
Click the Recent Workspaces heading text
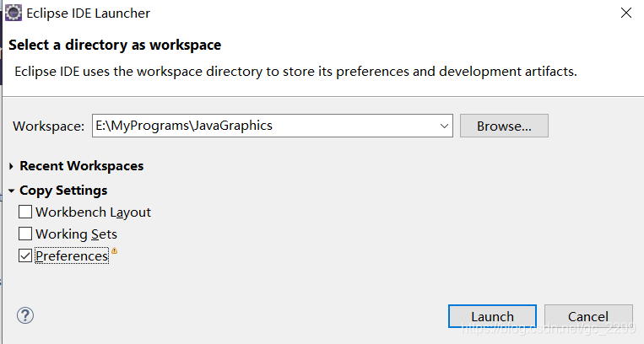pyautogui.click(x=82, y=166)
